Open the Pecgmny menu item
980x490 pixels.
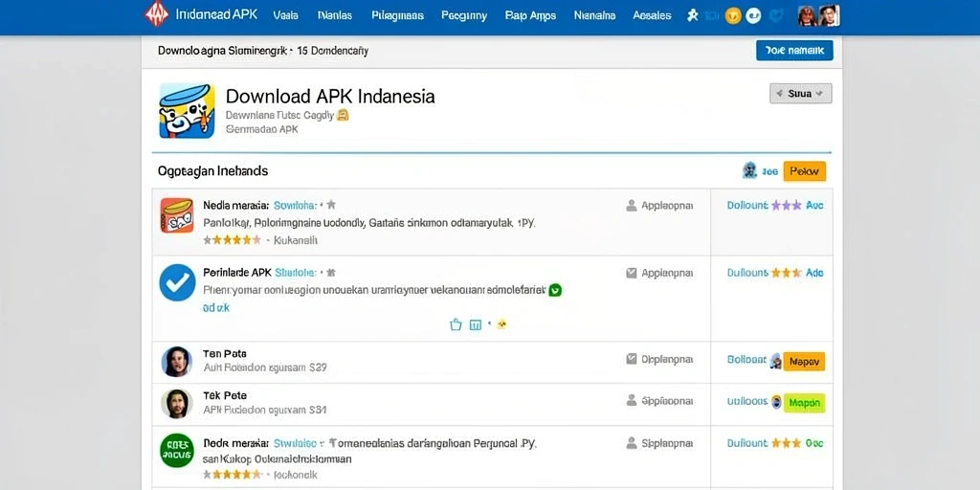(464, 15)
